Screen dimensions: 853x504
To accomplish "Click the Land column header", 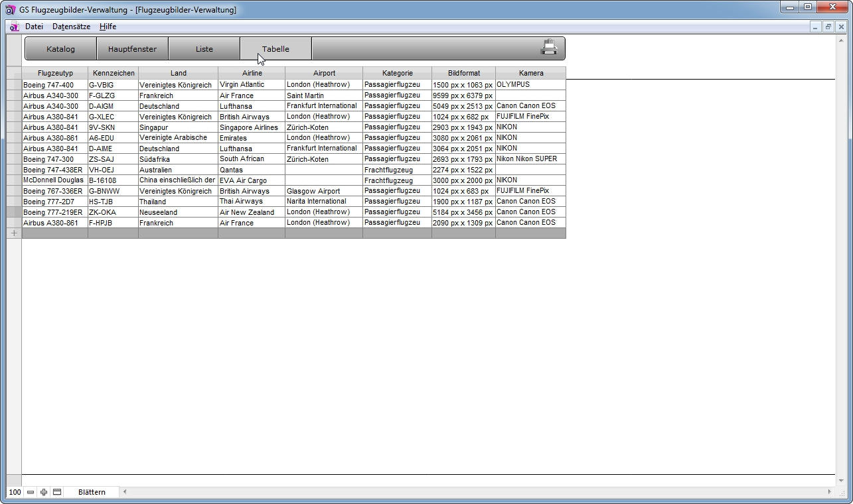I will pyautogui.click(x=178, y=73).
